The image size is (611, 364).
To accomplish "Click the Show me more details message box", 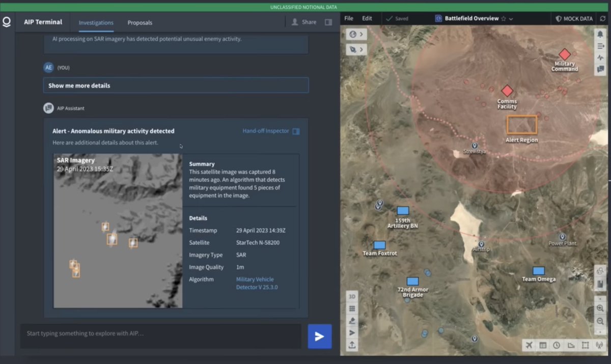I will pyautogui.click(x=176, y=85).
